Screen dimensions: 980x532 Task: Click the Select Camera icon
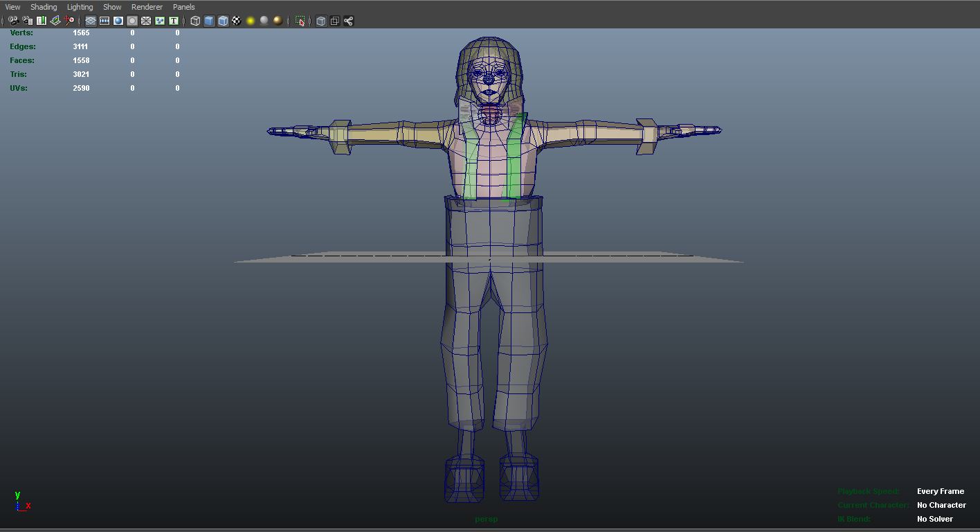(13, 21)
